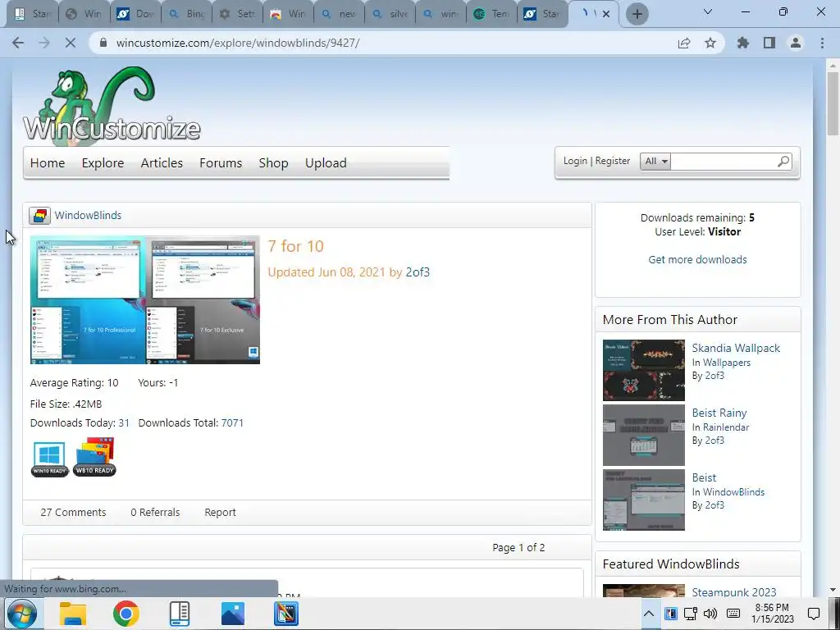Open author 2of3's profile link in title
Image resolution: width=840 pixels, height=630 pixels.
coord(418,272)
